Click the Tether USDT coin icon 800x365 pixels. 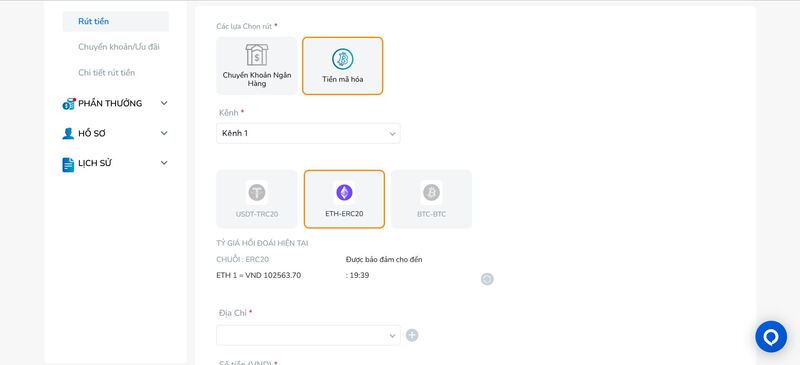pyautogui.click(x=257, y=192)
